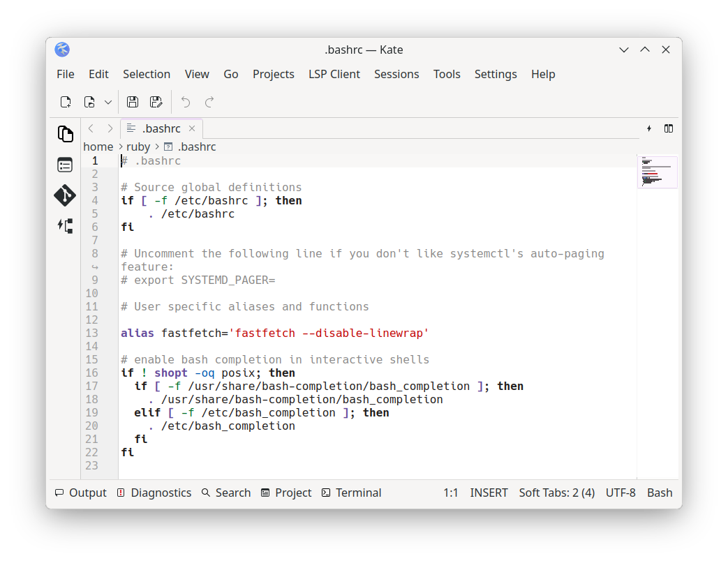728x563 pixels.
Task: Toggle the Output panel
Action: pyautogui.click(x=81, y=493)
